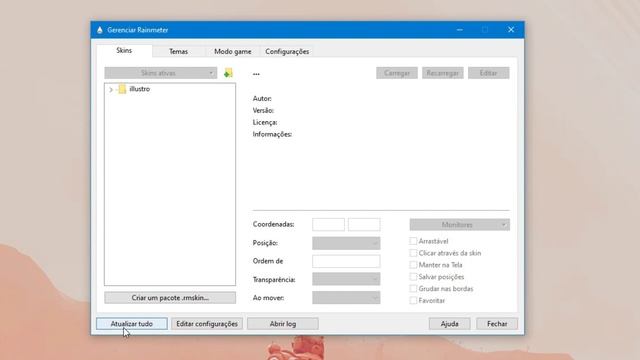Open the Transparência combo box

point(346,279)
